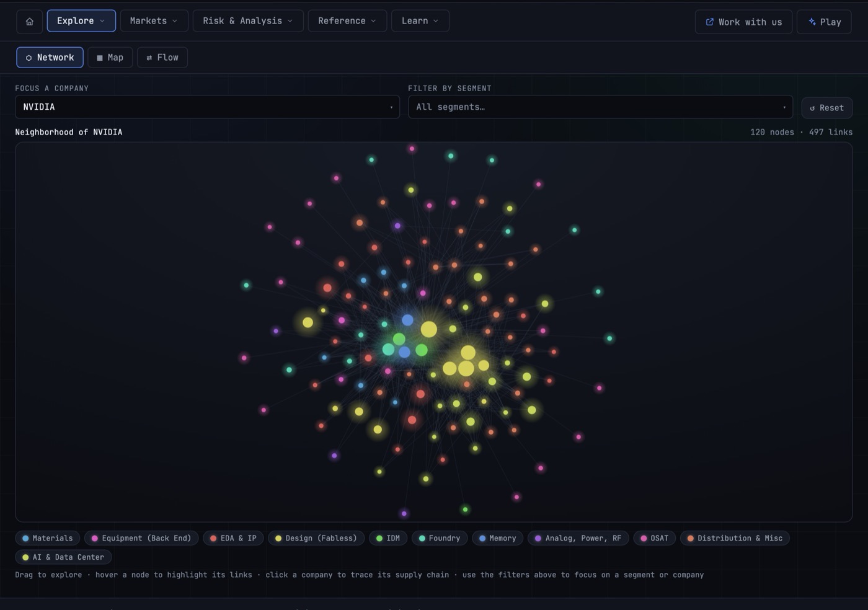This screenshot has width=868, height=610.
Task: Launch the Play button
Action: pyautogui.click(x=824, y=22)
